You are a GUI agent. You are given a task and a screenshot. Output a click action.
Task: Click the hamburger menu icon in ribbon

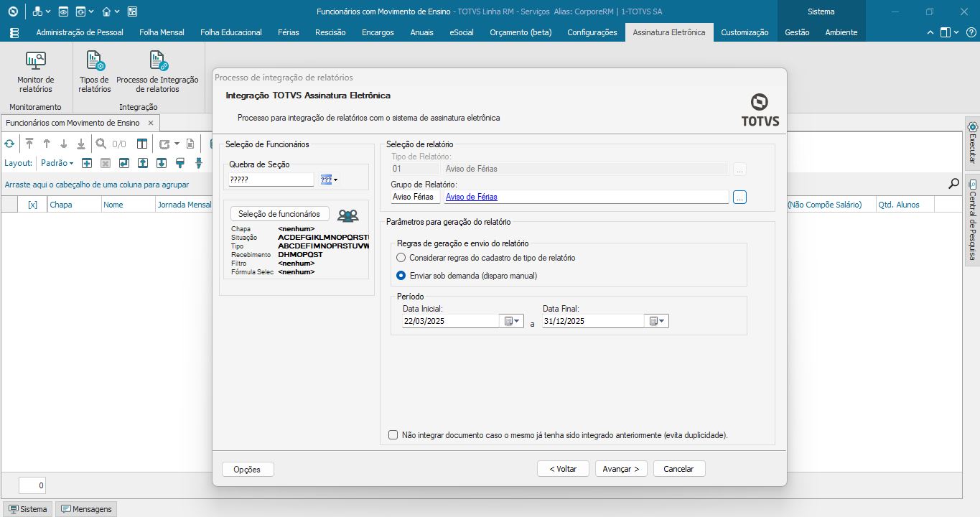click(x=14, y=32)
